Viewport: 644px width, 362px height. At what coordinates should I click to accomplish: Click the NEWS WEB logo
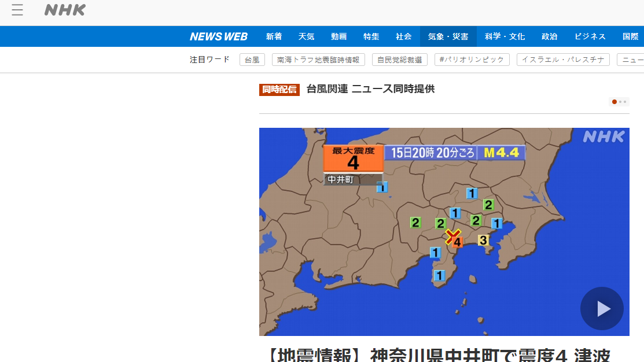218,36
